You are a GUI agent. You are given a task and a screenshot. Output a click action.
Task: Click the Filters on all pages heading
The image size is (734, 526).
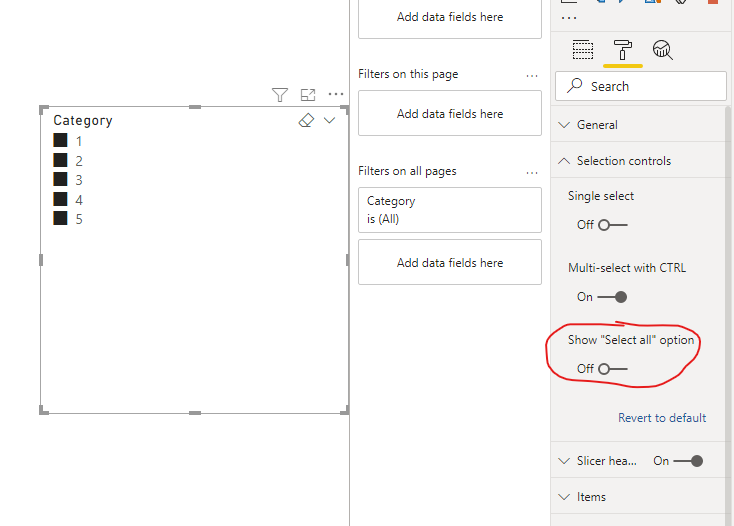click(407, 171)
